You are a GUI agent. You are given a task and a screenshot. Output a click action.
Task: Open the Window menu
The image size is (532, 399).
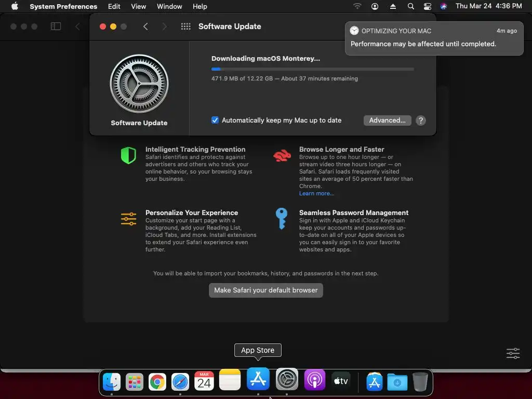point(169,6)
